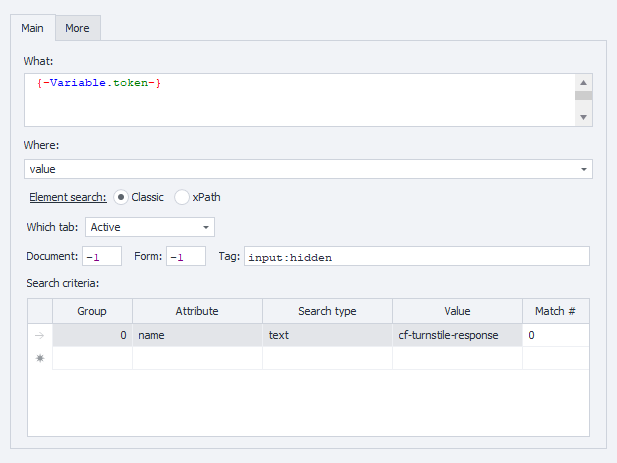Click the Tag field containing input:hidden
This screenshot has height=463, width=617.
(x=416, y=257)
